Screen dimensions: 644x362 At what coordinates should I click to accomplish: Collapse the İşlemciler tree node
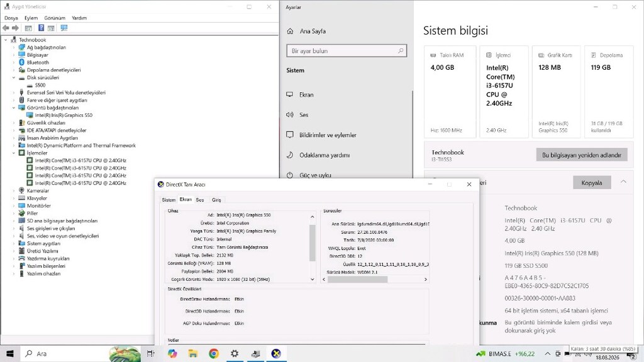tap(14, 153)
